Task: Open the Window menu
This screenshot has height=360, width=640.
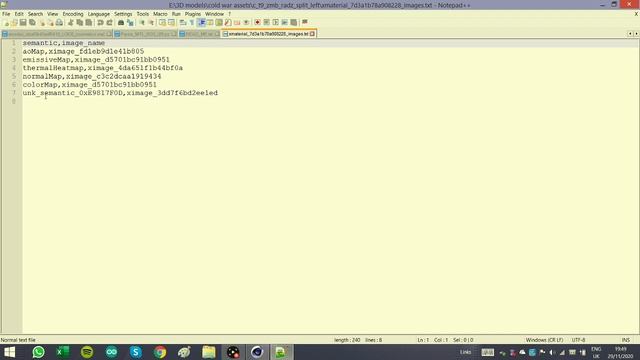Action: click(215, 14)
